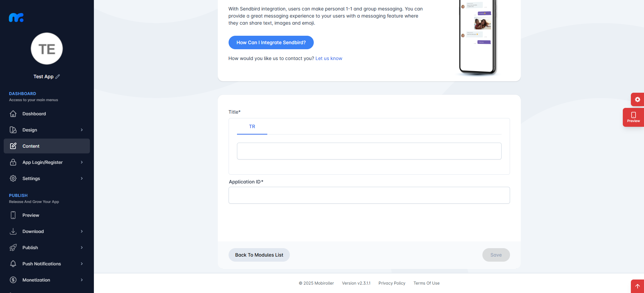Open the Dashboard menu item
The image size is (644, 293).
click(x=47, y=114)
